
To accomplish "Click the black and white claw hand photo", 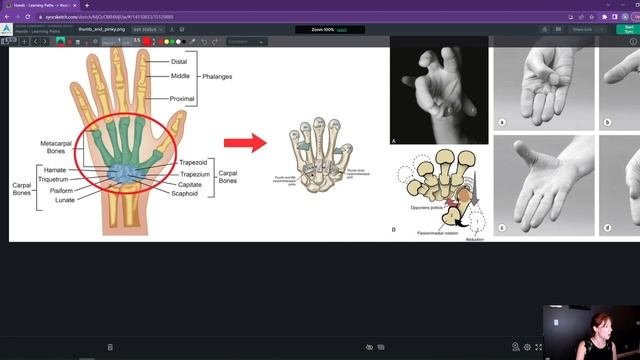I will pos(439,90).
